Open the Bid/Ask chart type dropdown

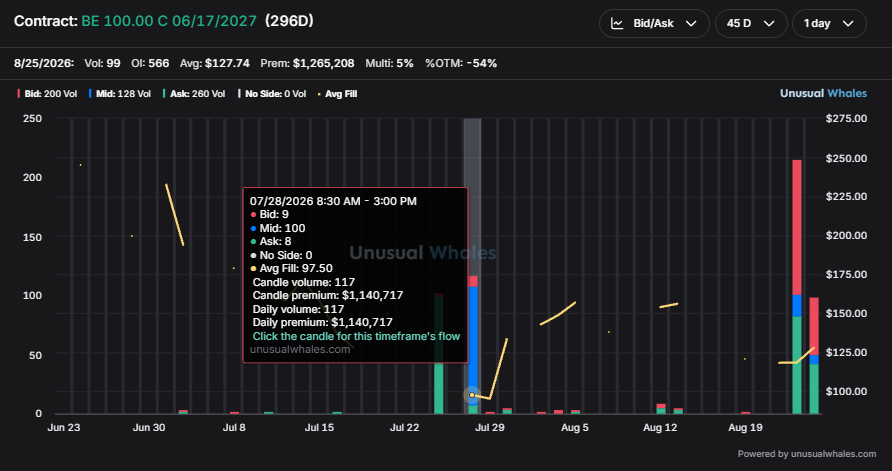654,23
